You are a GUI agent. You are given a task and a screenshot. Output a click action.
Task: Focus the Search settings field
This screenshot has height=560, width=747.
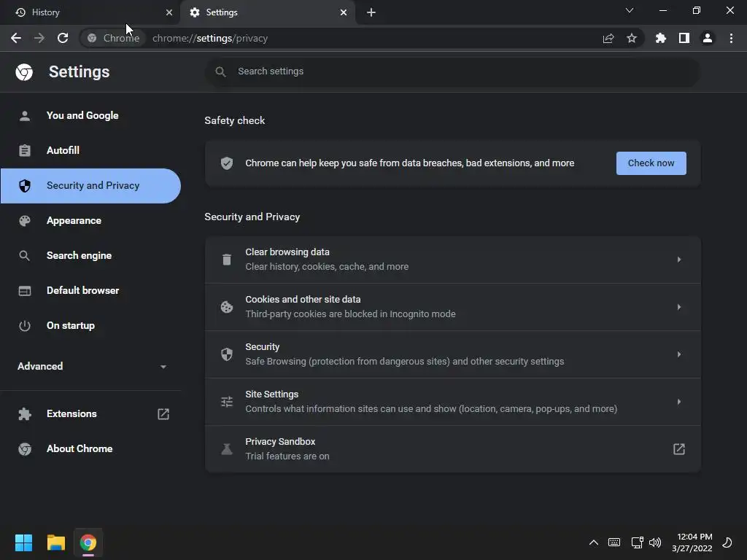452,71
